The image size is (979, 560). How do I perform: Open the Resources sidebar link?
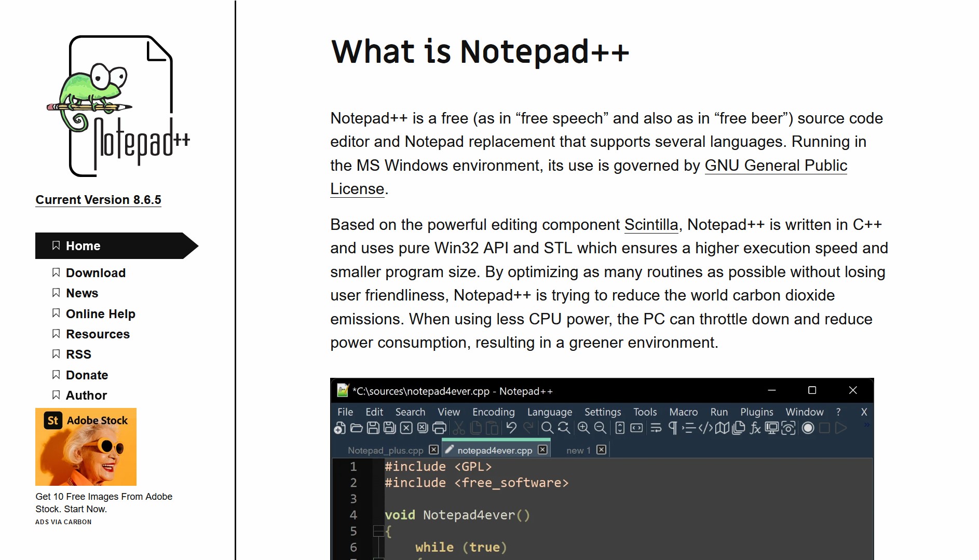point(98,334)
